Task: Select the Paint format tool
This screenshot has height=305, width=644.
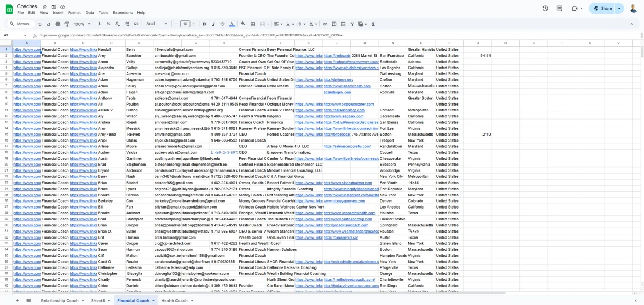Action: [x=67, y=24]
